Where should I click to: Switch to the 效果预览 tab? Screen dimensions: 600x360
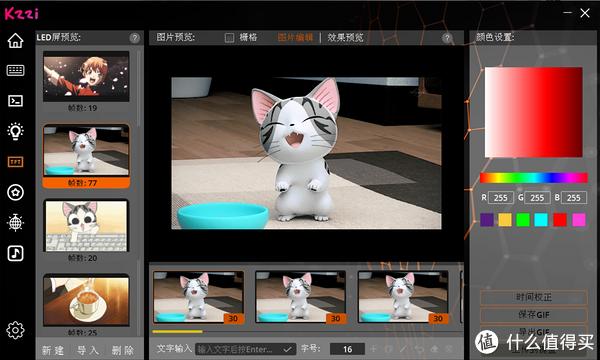[x=345, y=37]
